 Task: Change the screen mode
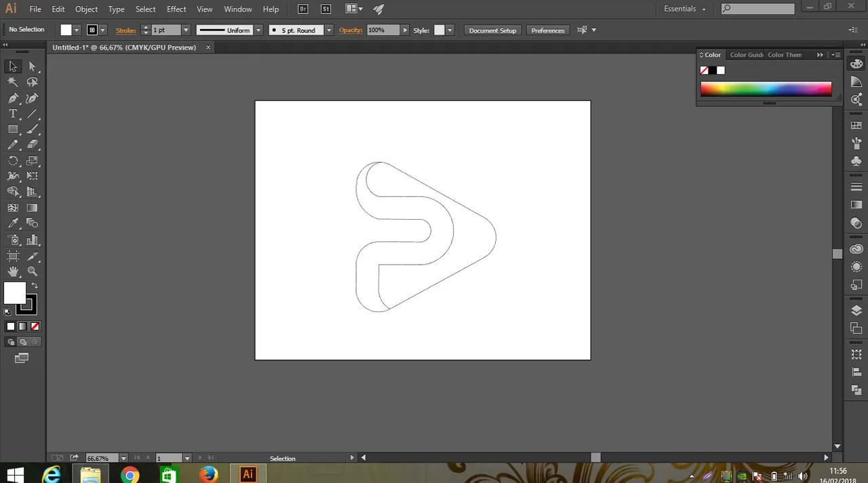point(22,358)
